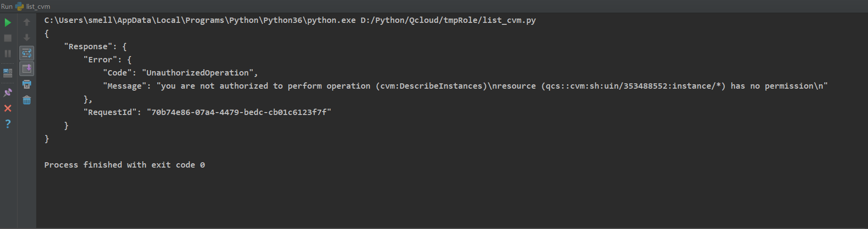This screenshot has width=868, height=229.
Task: Click the 'Process finished with exit code 0' line
Action: click(x=125, y=165)
